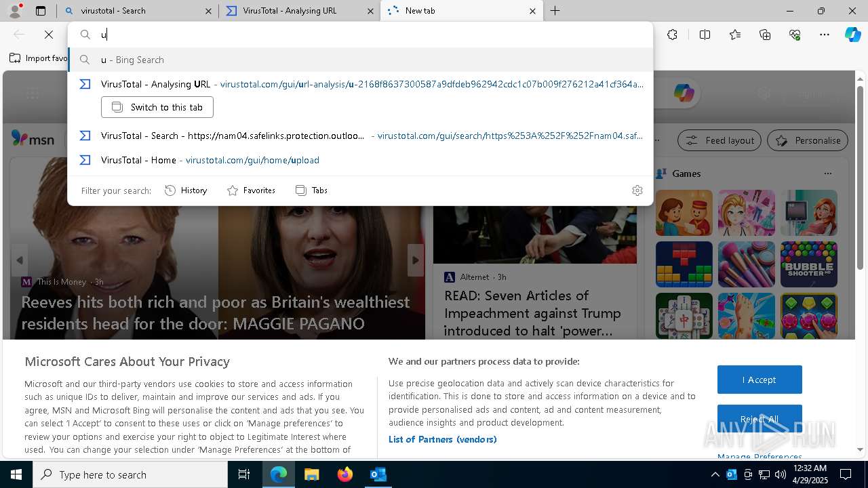Open the Feed layout options
Image resolution: width=868 pixels, height=488 pixels.
(x=719, y=140)
